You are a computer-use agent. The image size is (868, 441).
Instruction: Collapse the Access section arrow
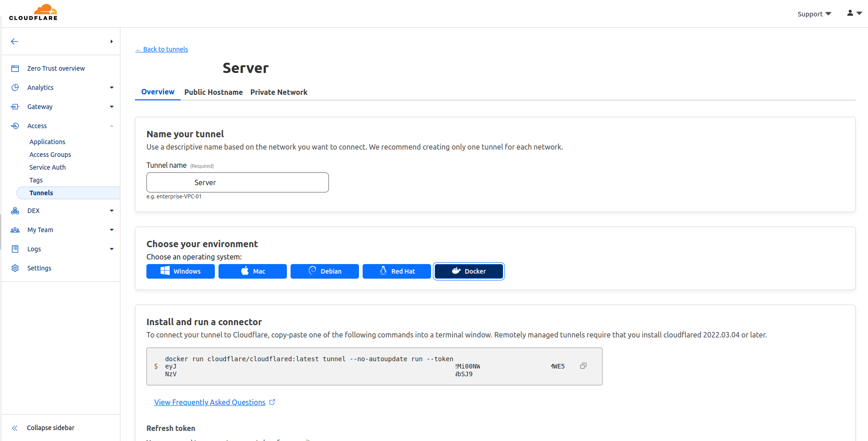coord(112,126)
